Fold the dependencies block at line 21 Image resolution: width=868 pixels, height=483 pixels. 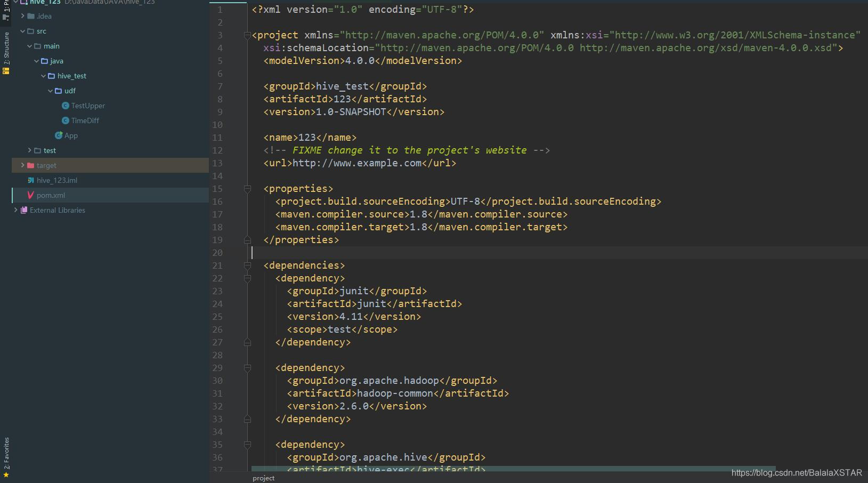pyautogui.click(x=247, y=265)
